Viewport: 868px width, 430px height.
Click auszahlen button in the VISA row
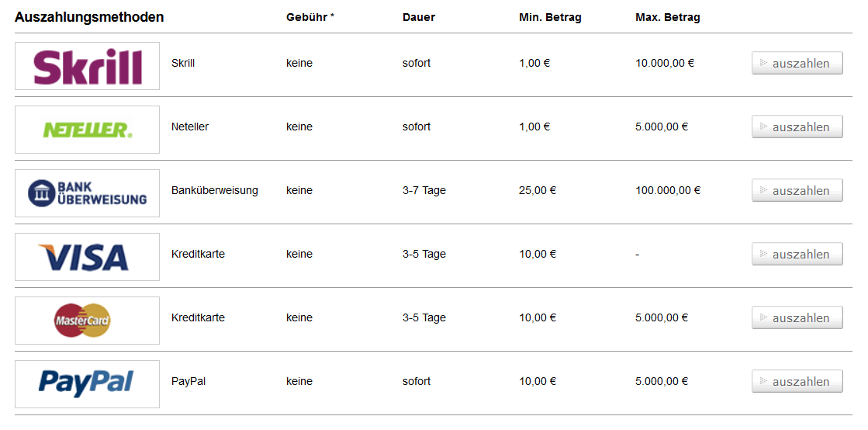click(x=797, y=255)
